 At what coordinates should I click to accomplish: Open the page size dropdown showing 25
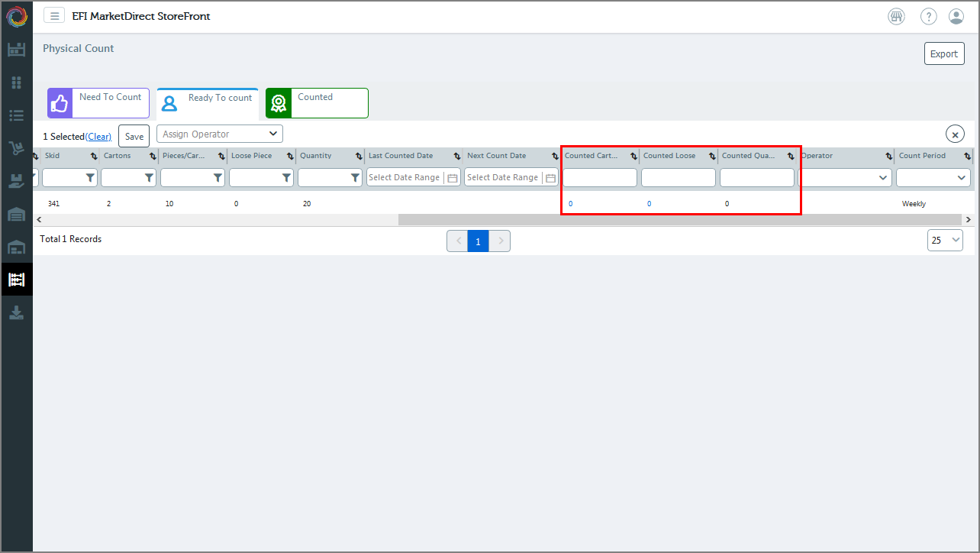coord(945,240)
